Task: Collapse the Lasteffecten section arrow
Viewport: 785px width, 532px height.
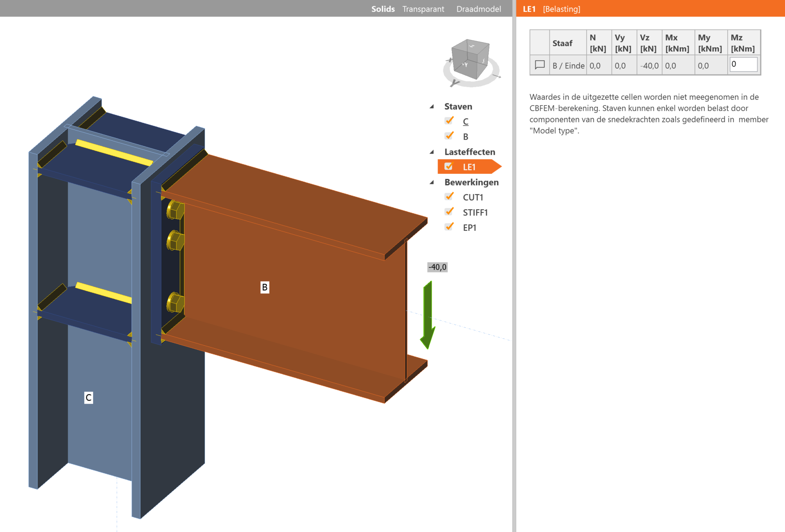Action: click(432, 152)
